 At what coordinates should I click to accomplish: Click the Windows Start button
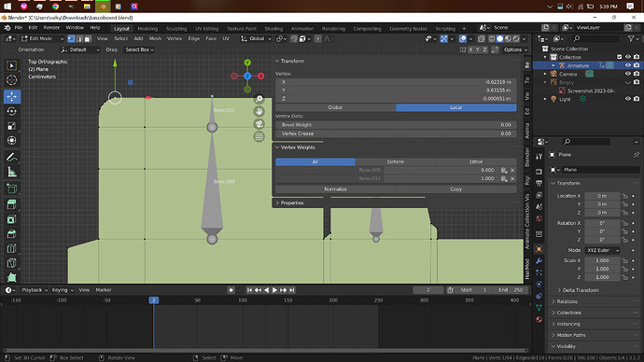(7, 7)
